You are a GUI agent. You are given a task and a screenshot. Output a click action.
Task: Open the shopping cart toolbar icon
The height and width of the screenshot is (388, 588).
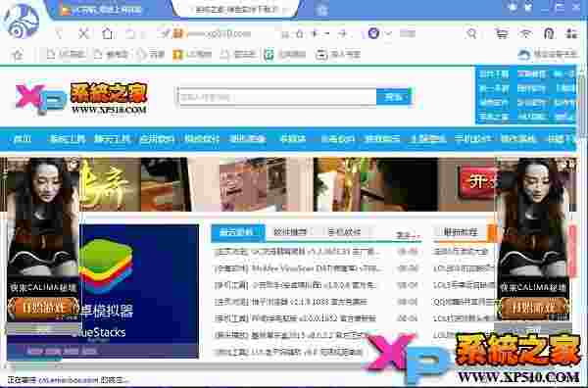point(502,34)
